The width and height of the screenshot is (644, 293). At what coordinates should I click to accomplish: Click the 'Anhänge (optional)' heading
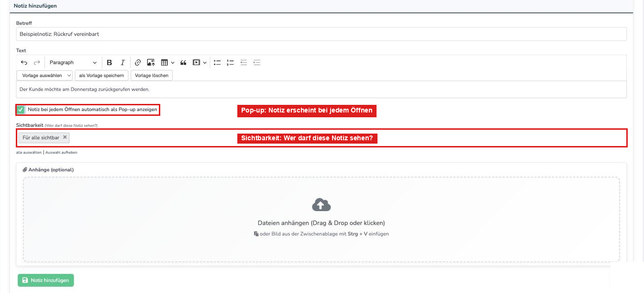[48, 169]
